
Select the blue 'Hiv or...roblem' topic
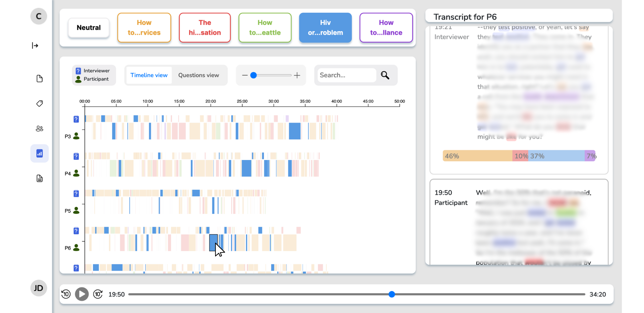point(325,28)
